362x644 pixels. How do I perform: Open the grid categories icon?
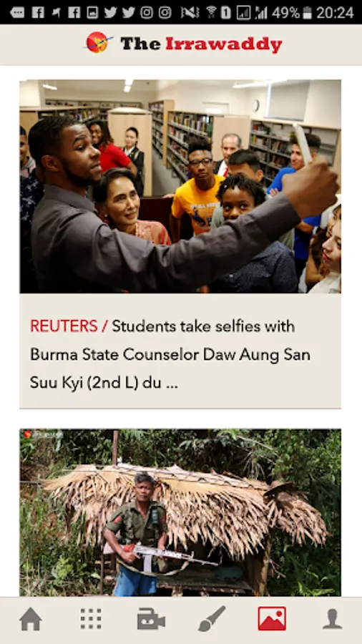(x=91, y=618)
